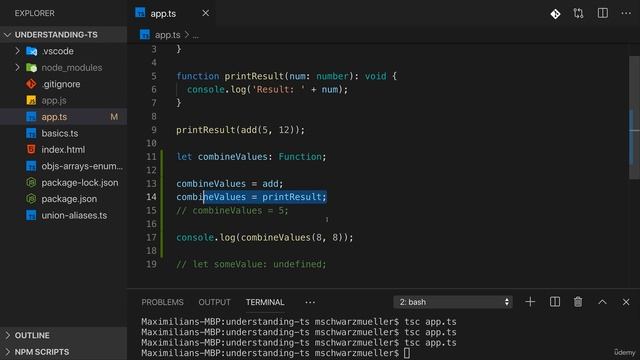Image resolution: width=640 pixels, height=360 pixels.
Task: Click the commented 'combineValues = 5' line
Action: pyautogui.click(x=232, y=211)
